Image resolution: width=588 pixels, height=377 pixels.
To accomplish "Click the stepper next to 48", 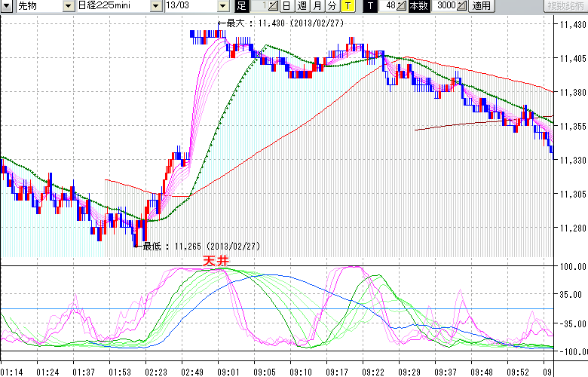I will pyautogui.click(x=402, y=6).
